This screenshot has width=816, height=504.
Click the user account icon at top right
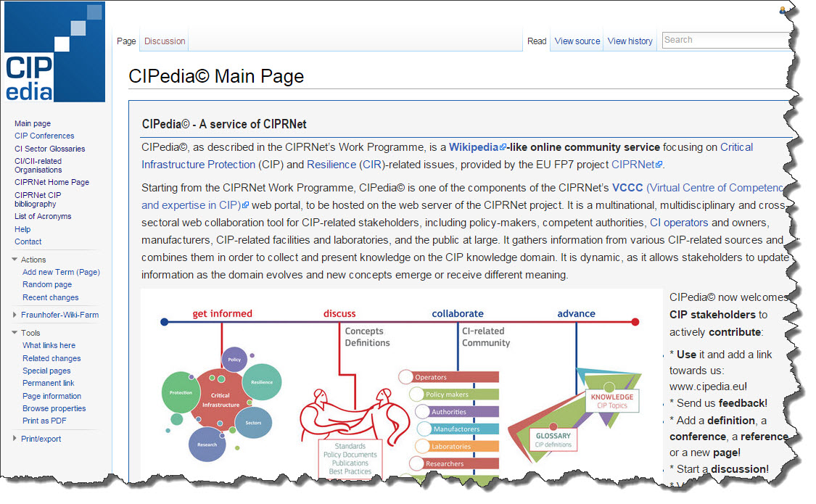(x=782, y=10)
